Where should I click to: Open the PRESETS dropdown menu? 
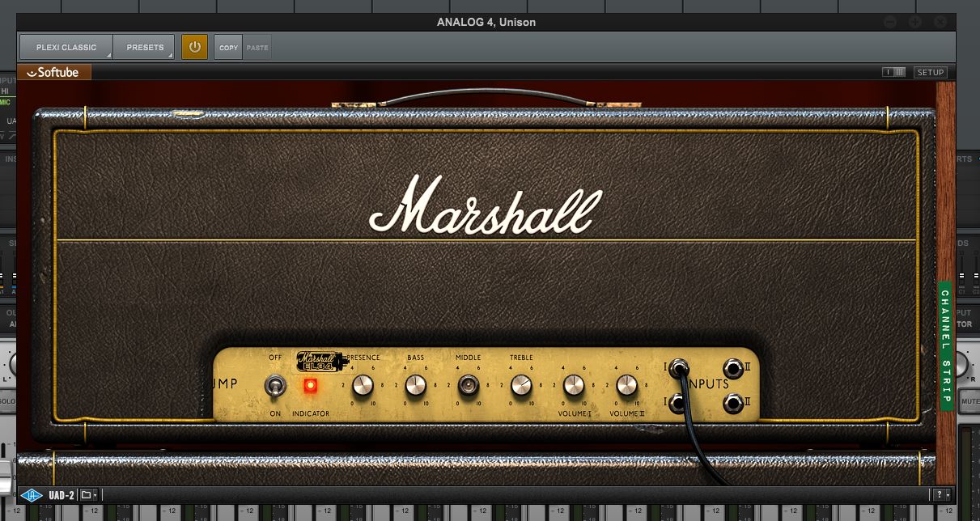pyautogui.click(x=144, y=48)
